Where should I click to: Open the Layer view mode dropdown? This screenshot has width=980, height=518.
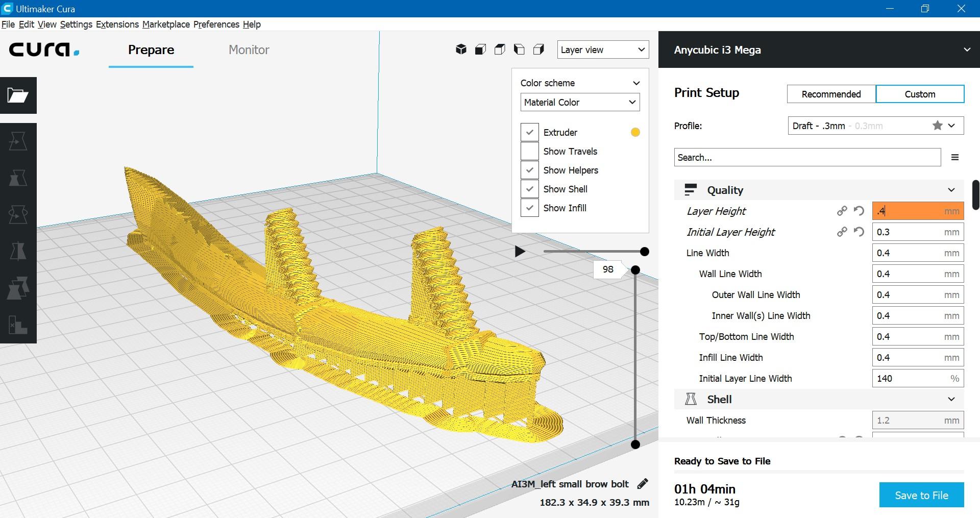point(603,50)
